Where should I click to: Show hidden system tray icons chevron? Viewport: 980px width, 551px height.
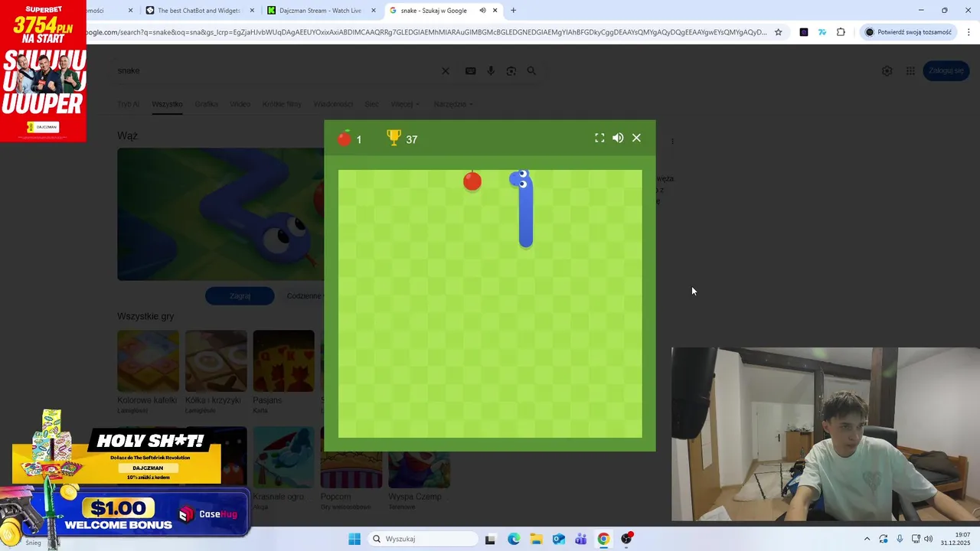point(867,539)
